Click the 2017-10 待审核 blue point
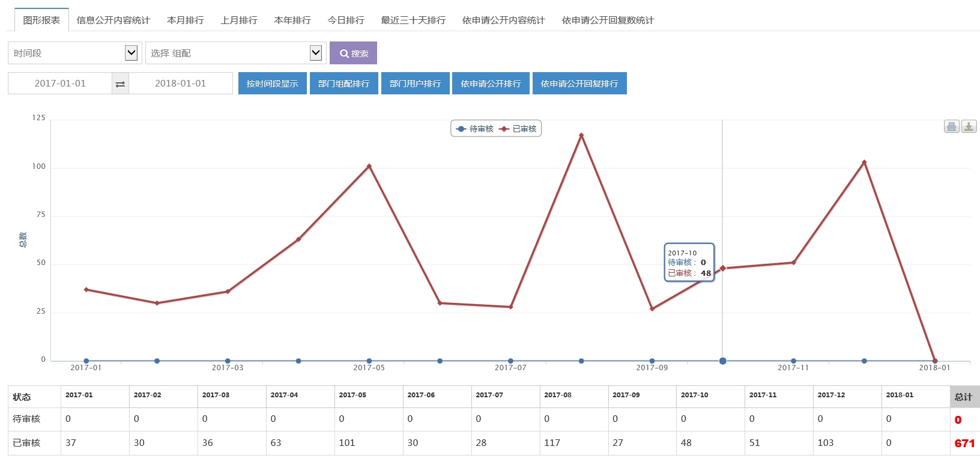 tap(723, 361)
